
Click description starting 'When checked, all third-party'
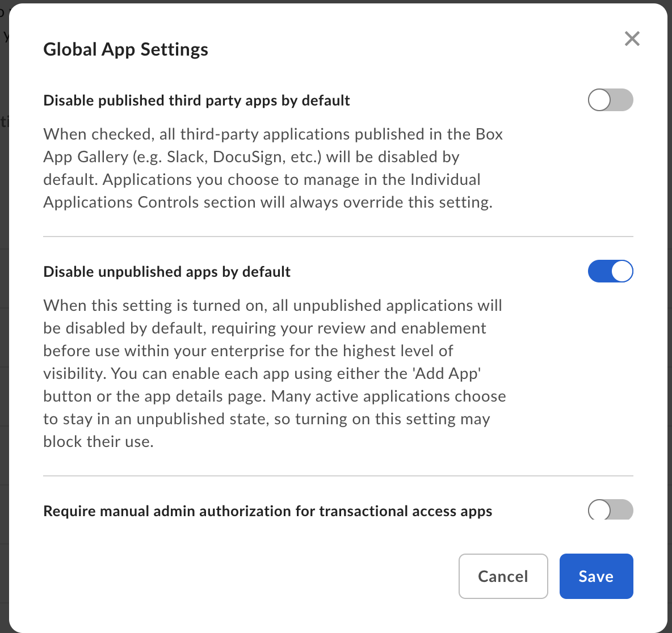click(x=273, y=168)
